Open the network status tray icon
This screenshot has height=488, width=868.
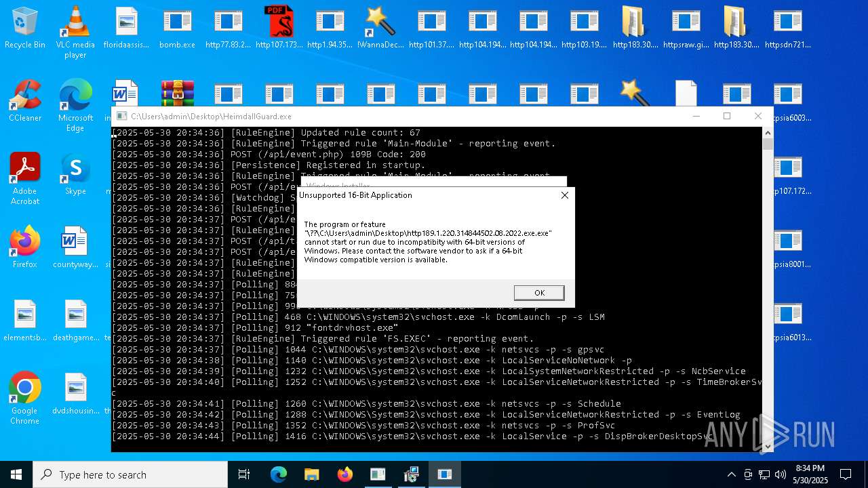[x=764, y=474]
